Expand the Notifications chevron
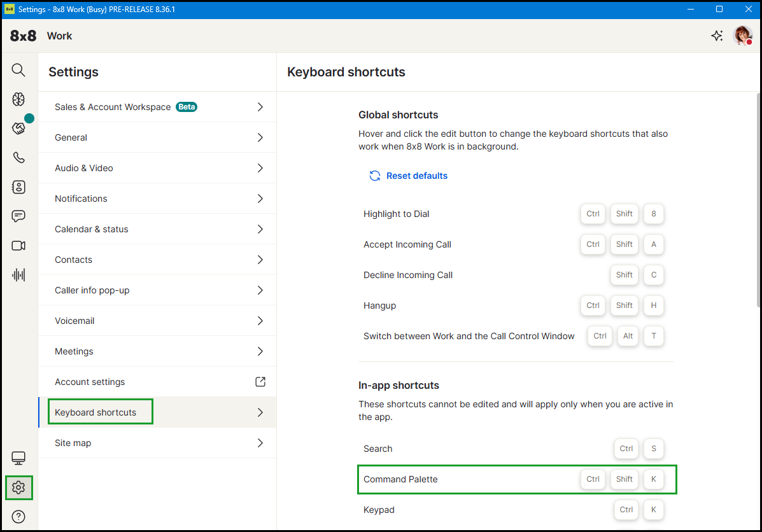The height and width of the screenshot is (532, 762). pos(260,199)
